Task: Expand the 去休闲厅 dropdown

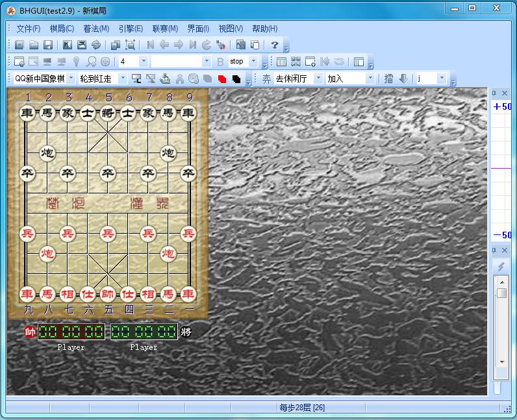Action: (x=318, y=79)
